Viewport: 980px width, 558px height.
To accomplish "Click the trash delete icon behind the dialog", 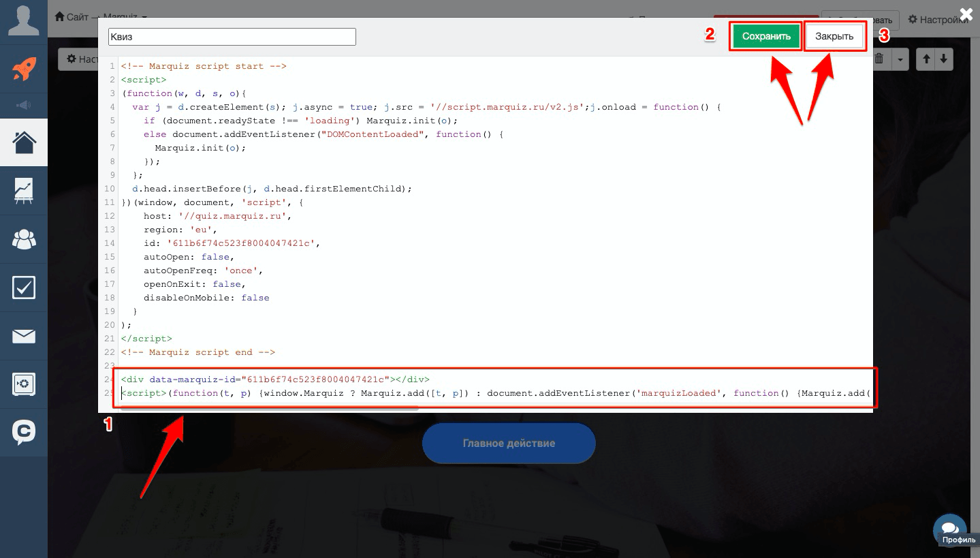I will click(880, 59).
